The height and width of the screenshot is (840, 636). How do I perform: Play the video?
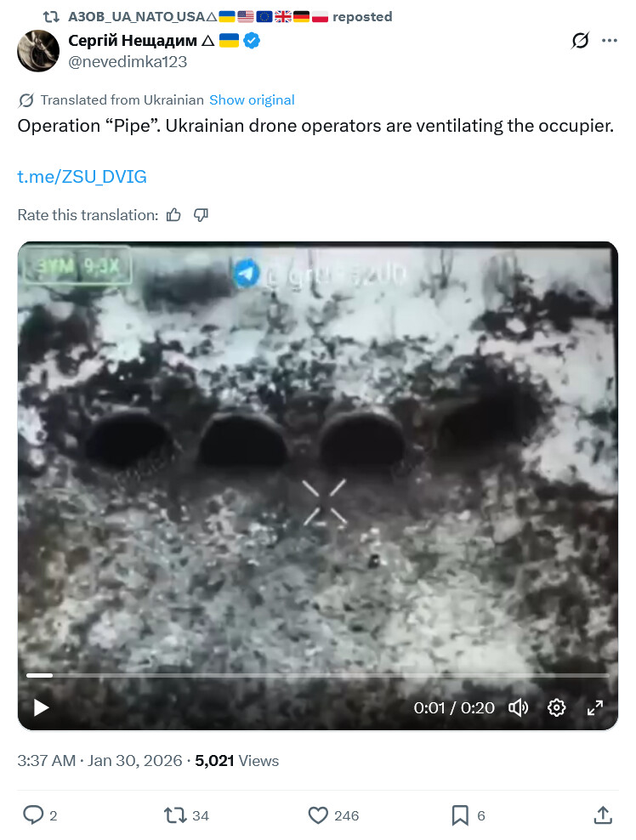coord(41,707)
